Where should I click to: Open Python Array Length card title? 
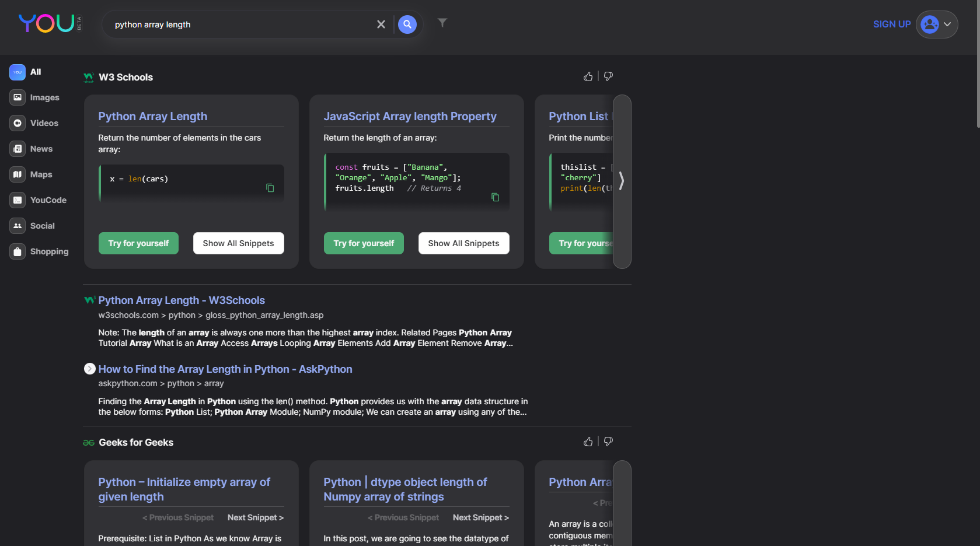coord(153,116)
